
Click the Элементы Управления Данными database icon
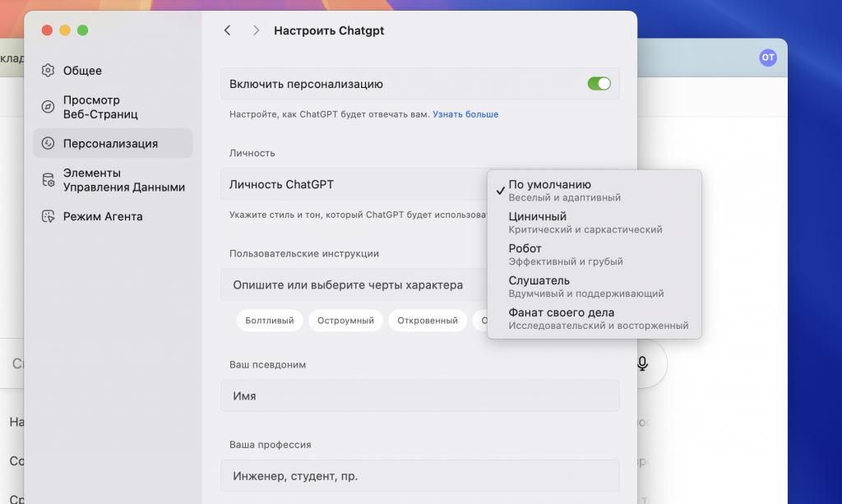tap(49, 180)
